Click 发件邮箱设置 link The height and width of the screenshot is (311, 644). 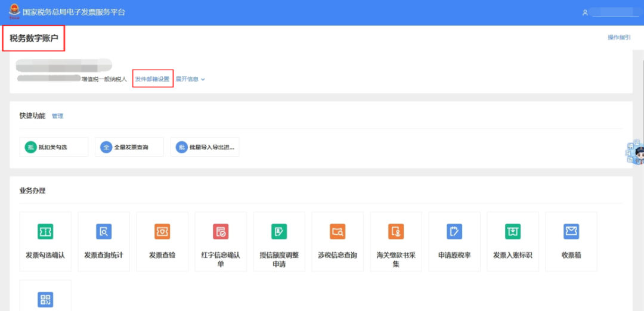(152, 79)
